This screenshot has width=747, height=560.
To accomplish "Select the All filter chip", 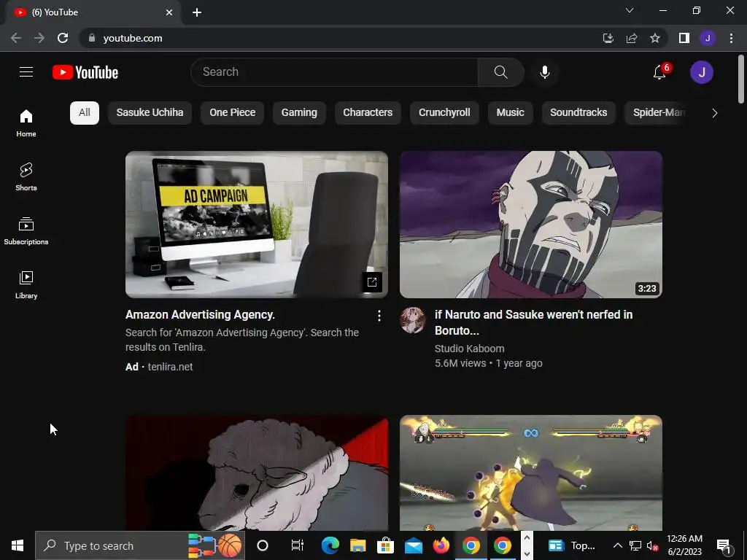I will [85, 113].
